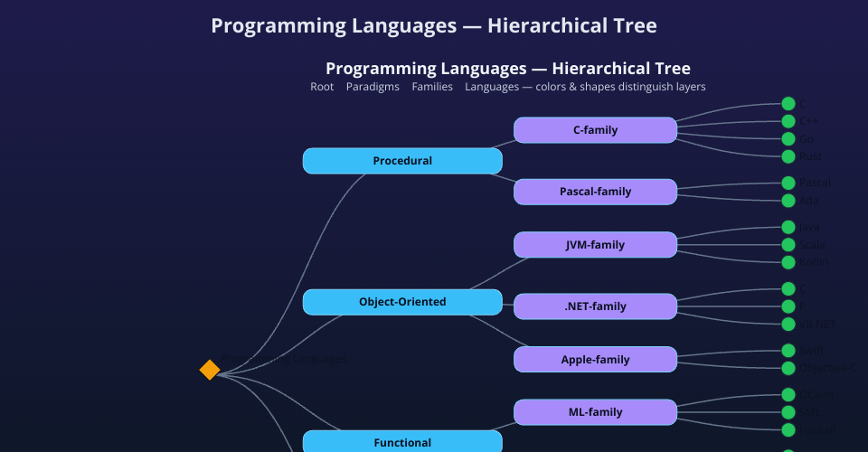Select the green Rust leaf node

click(x=788, y=156)
